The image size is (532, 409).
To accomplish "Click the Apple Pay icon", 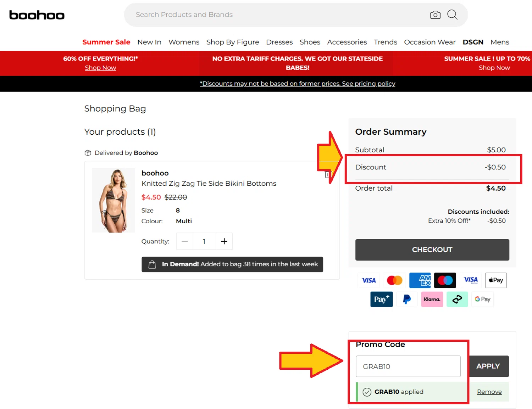I will click(496, 280).
